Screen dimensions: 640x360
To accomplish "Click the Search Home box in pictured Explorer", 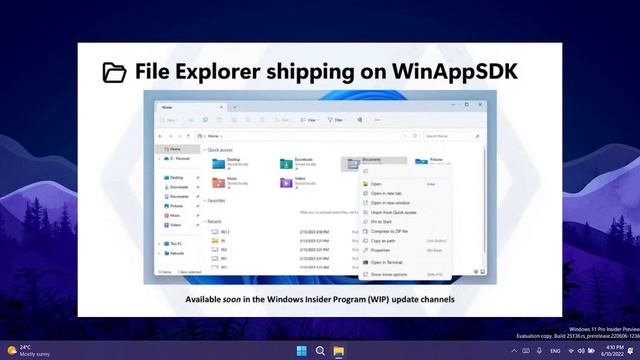I will (452, 136).
